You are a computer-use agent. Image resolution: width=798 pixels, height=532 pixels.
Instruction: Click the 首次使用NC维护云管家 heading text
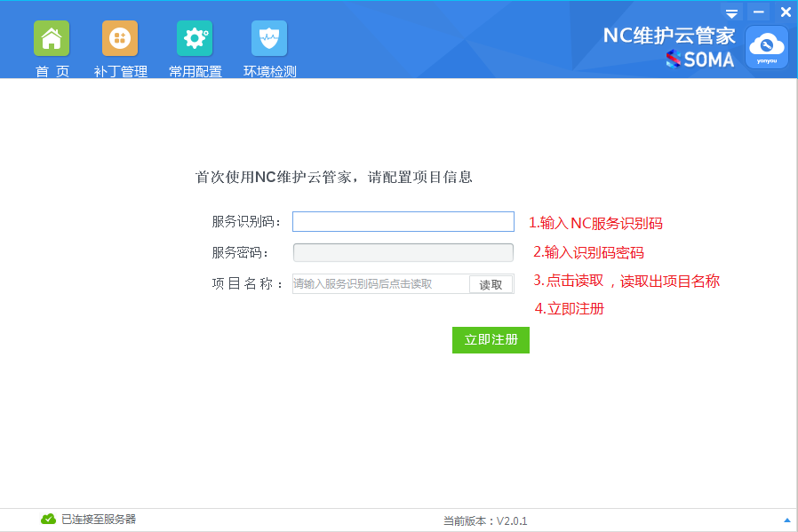334,177
